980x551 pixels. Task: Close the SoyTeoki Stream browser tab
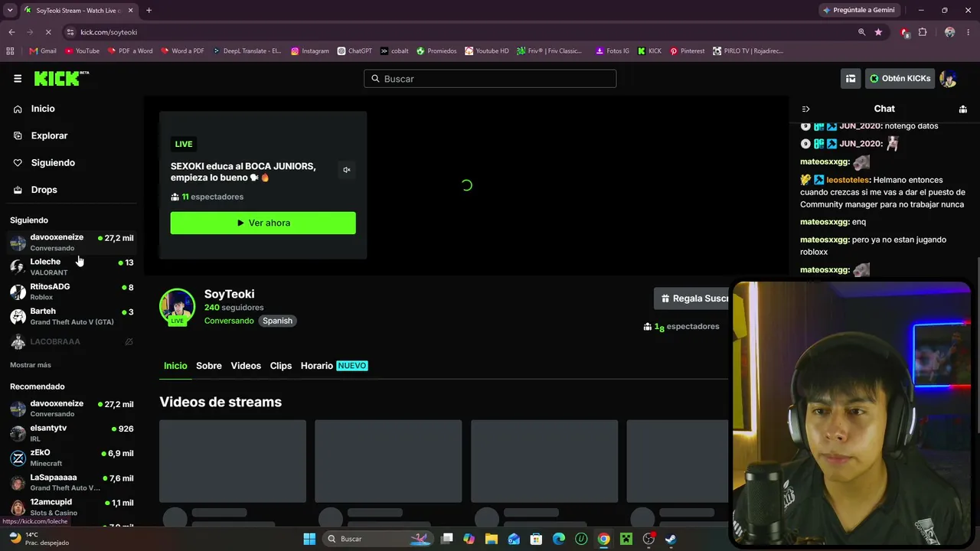(130, 11)
